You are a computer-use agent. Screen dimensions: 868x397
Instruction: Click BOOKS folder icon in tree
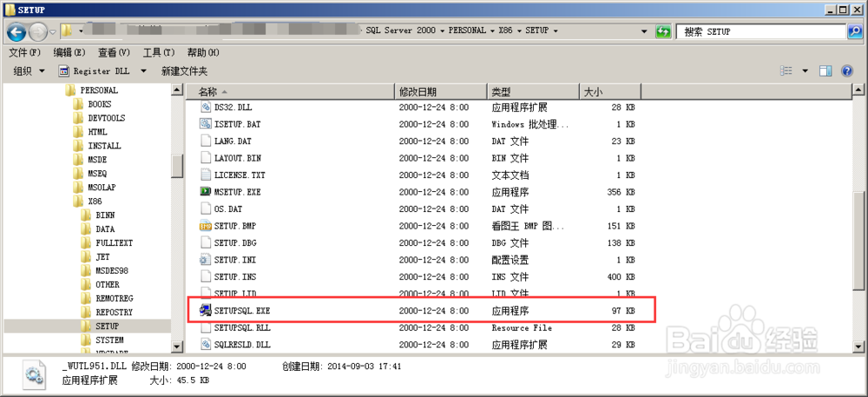point(78,104)
